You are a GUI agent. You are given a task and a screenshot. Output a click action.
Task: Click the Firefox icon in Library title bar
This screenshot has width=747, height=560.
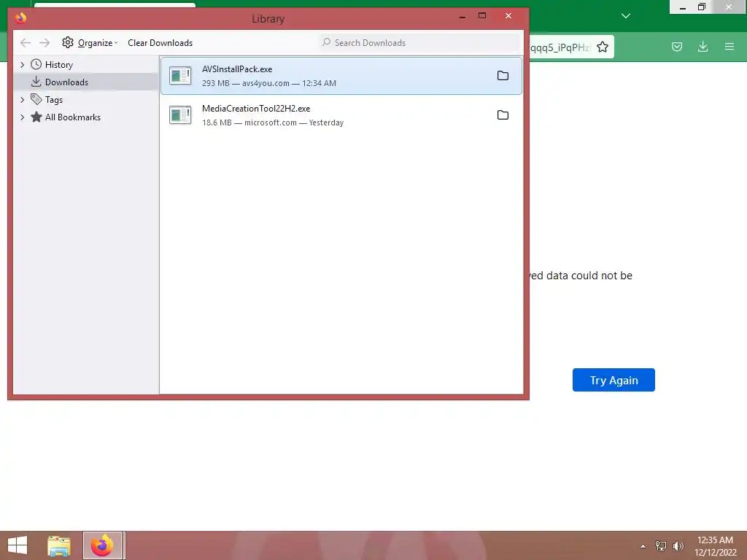coord(20,18)
